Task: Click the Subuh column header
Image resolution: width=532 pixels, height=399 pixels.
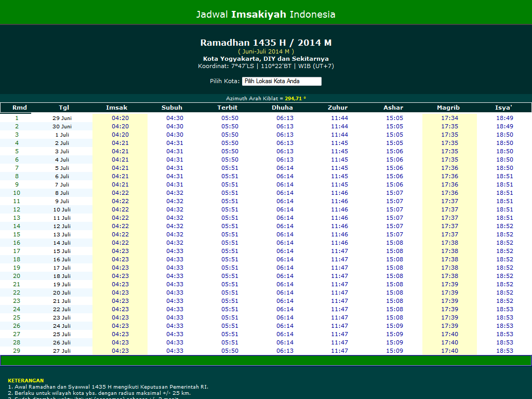Action: pyautogui.click(x=172, y=108)
